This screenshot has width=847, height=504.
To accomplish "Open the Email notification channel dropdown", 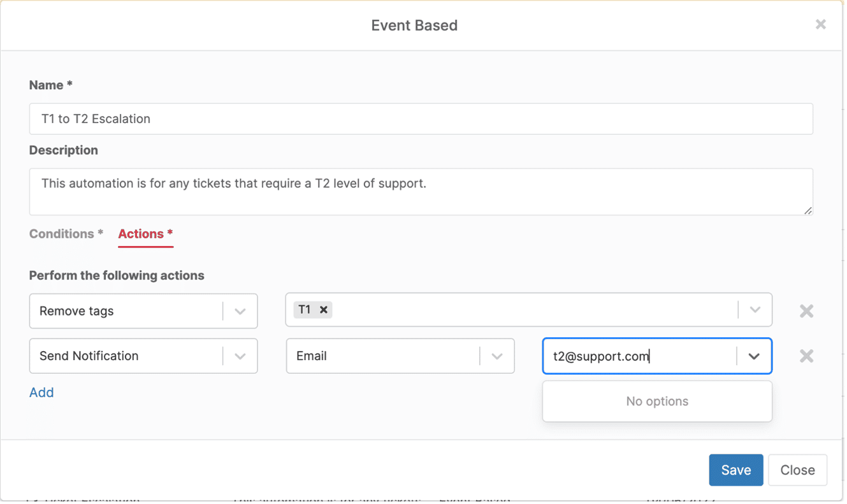I will [x=382, y=356].
